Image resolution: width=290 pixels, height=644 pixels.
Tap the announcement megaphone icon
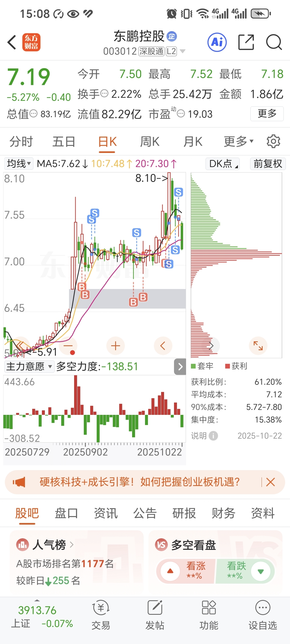tap(19, 482)
